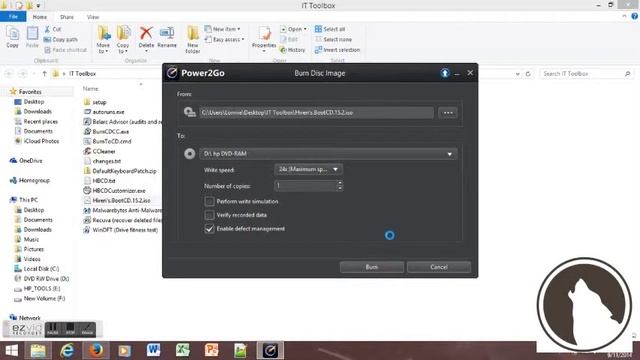Select DVD RW Drive (D:) in sidebar
The height and width of the screenshot is (360, 640).
click(x=42, y=279)
